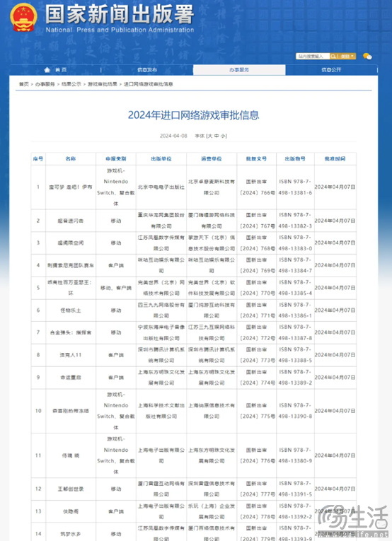
Task: Open the WeChat icon near search
Action: pyautogui.click(x=367, y=57)
